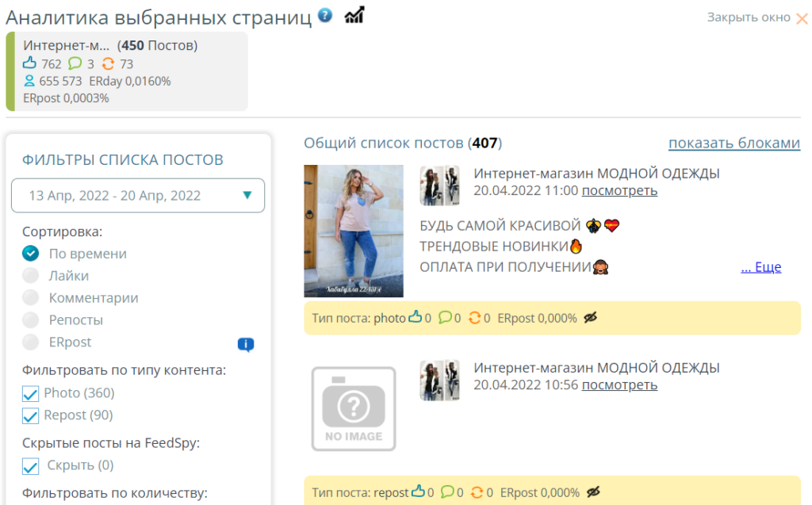The width and height of the screenshot is (812, 505).
Task: Click the orange X close-window icon
Action: 802,18
